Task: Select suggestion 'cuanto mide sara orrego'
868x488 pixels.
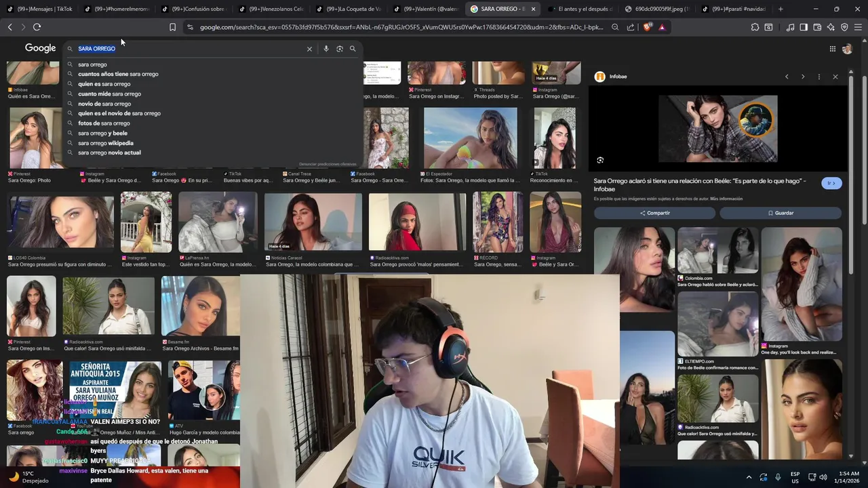Action: click(109, 94)
